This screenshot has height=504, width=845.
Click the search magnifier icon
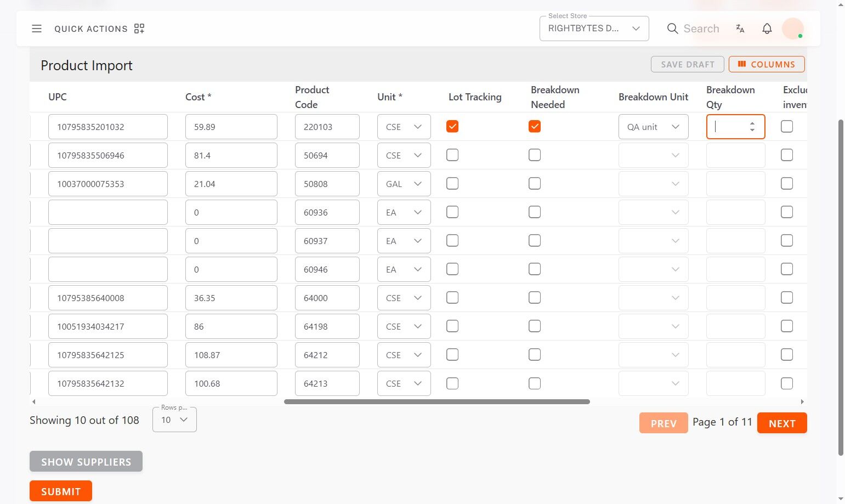point(672,29)
